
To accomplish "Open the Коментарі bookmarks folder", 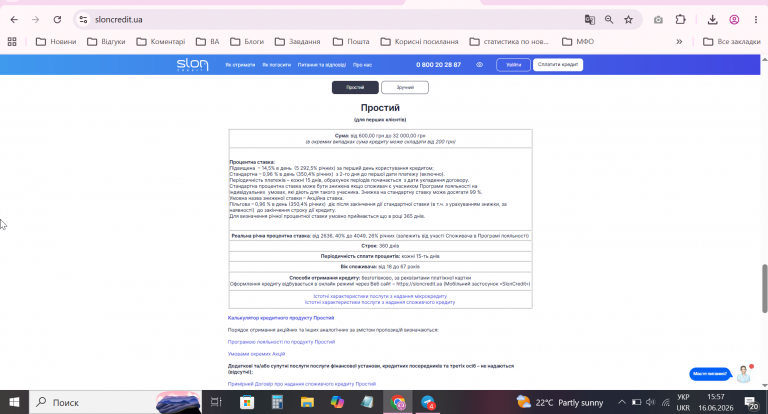I will (161, 42).
